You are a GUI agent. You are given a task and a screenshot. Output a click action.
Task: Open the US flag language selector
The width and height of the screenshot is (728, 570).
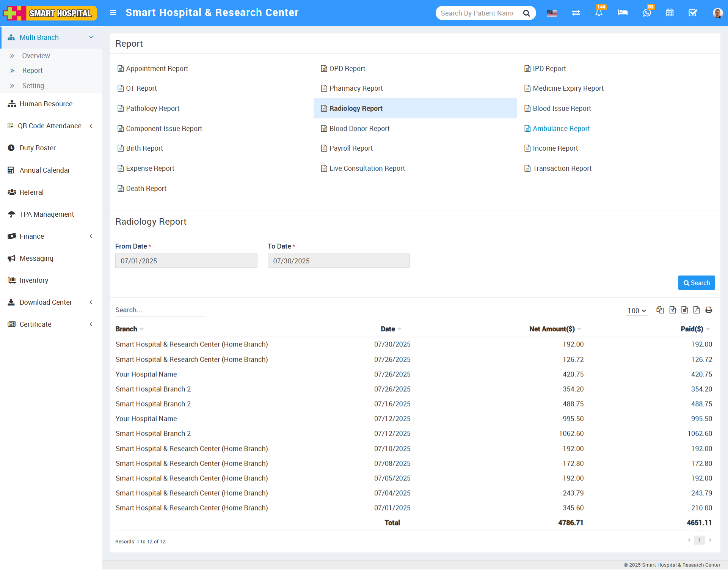point(552,13)
